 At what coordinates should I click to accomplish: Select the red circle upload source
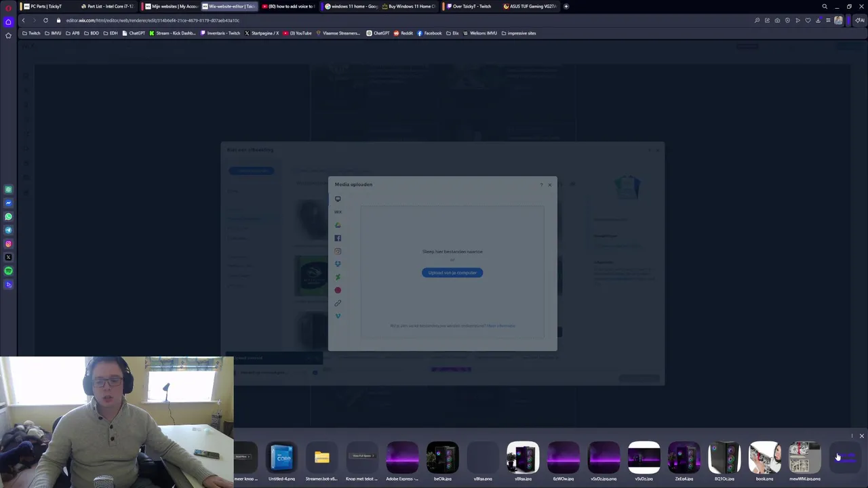click(x=338, y=290)
